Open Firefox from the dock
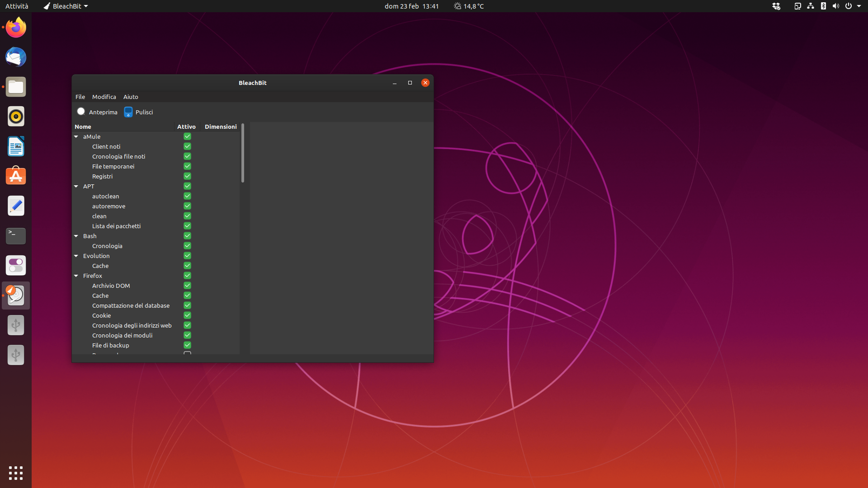868x488 pixels. coord(16,28)
